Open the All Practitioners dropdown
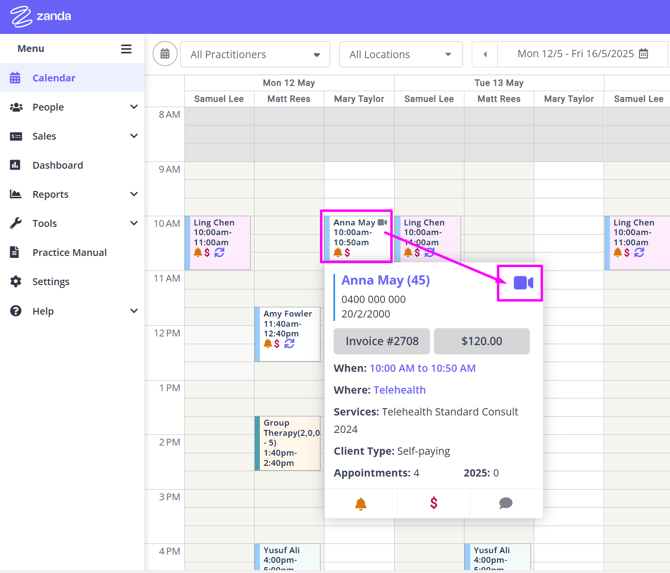 [255, 54]
